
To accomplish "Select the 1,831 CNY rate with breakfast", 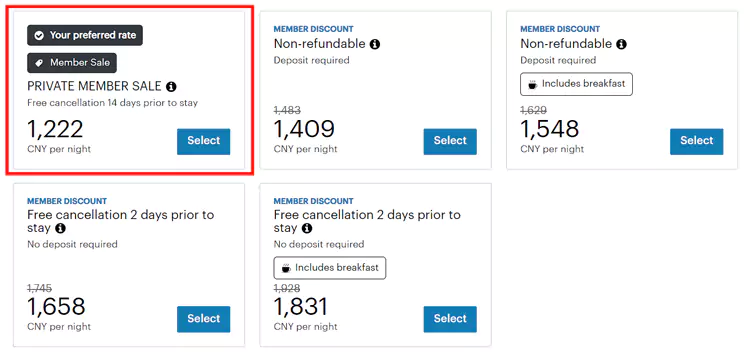I will (x=450, y=319).
